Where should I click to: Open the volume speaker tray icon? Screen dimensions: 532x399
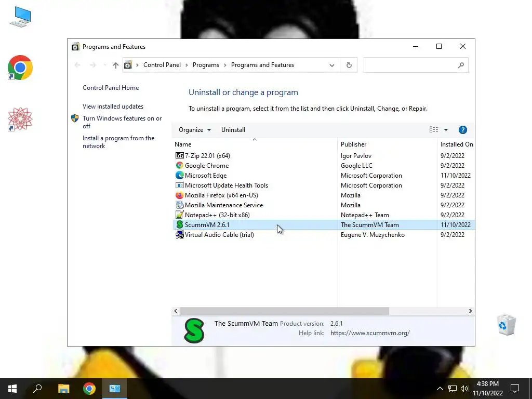[x=464, y=389]
